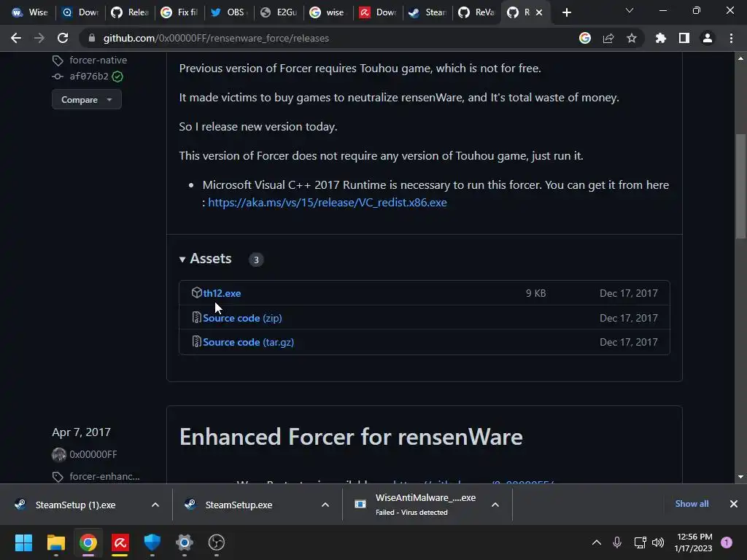Viewport: 747px width, 560px height.
Task: Show hidden system tray icons
Action: [597, 542]
